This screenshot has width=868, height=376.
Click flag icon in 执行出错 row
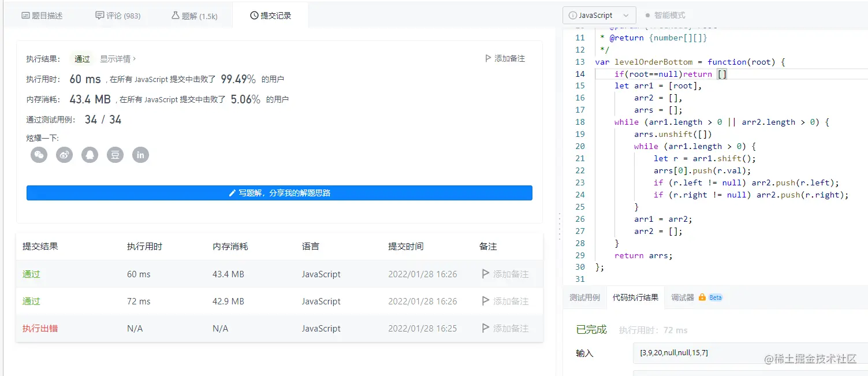pos(486,329)
